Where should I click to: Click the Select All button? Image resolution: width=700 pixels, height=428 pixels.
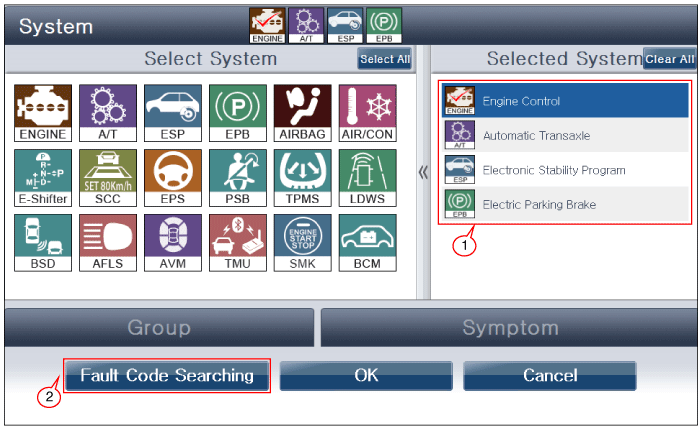point(385,59)
